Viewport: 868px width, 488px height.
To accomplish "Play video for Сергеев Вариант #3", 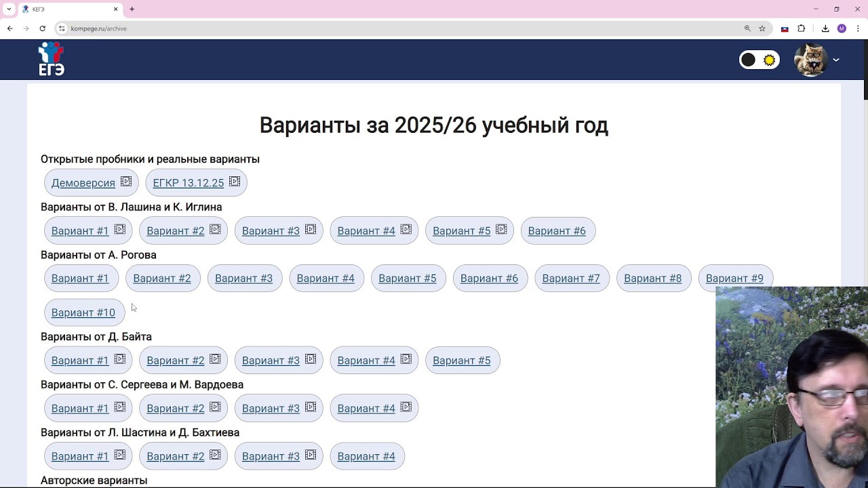I will [x=311, y=407].
